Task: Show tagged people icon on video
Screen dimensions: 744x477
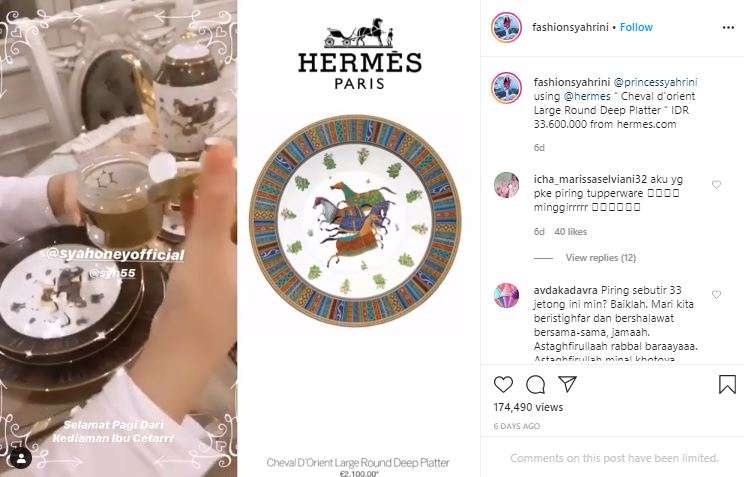Action: 21,458
